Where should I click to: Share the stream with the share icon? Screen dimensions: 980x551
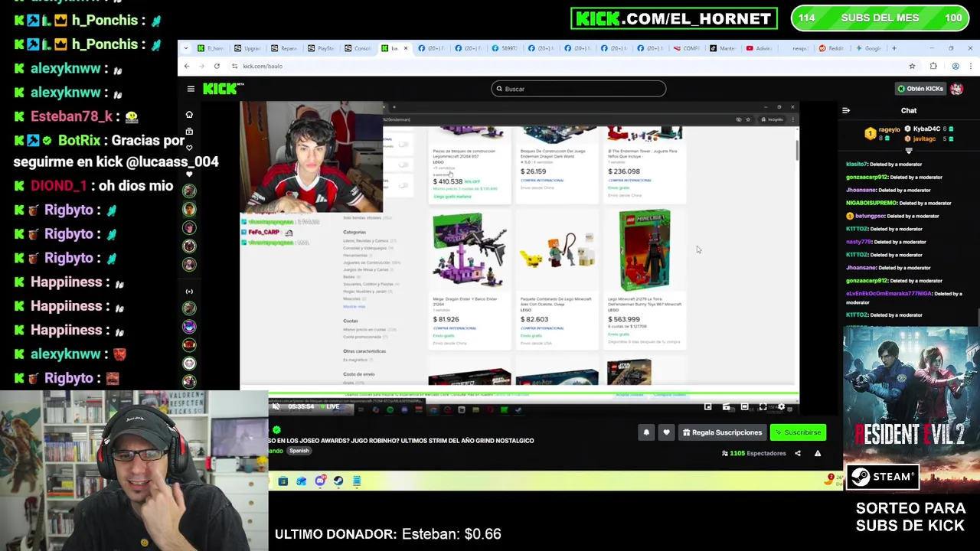(x=797, y=453)
